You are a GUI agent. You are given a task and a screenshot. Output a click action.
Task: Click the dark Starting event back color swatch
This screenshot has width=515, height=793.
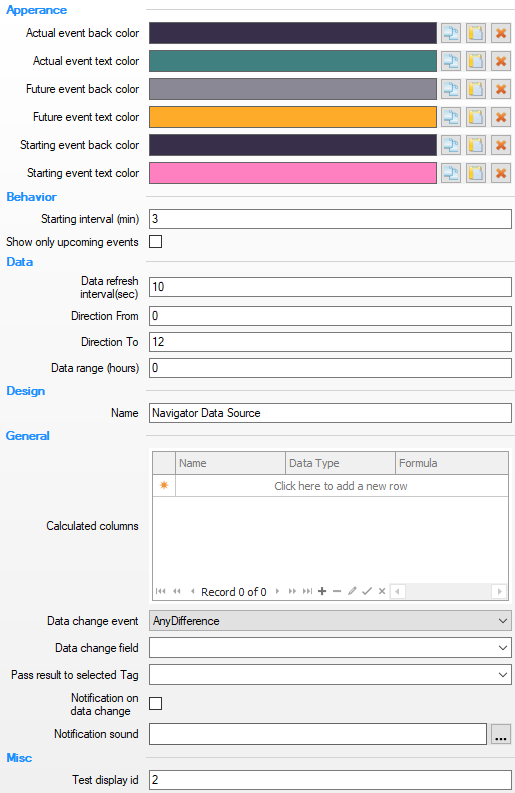[293, 145]
